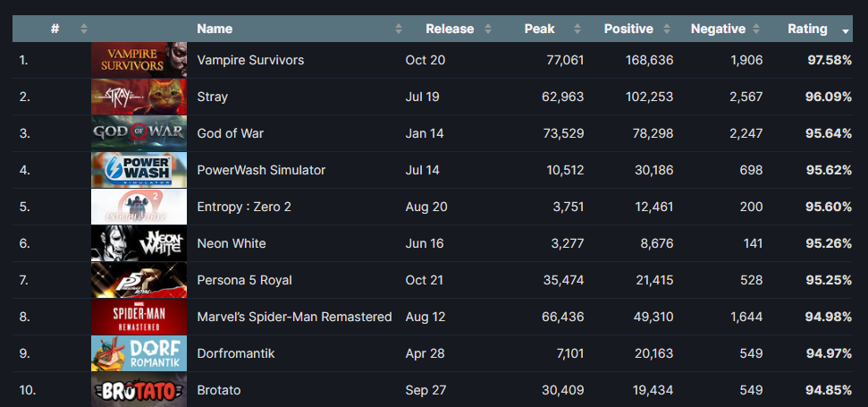Sort by Negative reviews column header
868x407 pixels.
pos(718,29)
